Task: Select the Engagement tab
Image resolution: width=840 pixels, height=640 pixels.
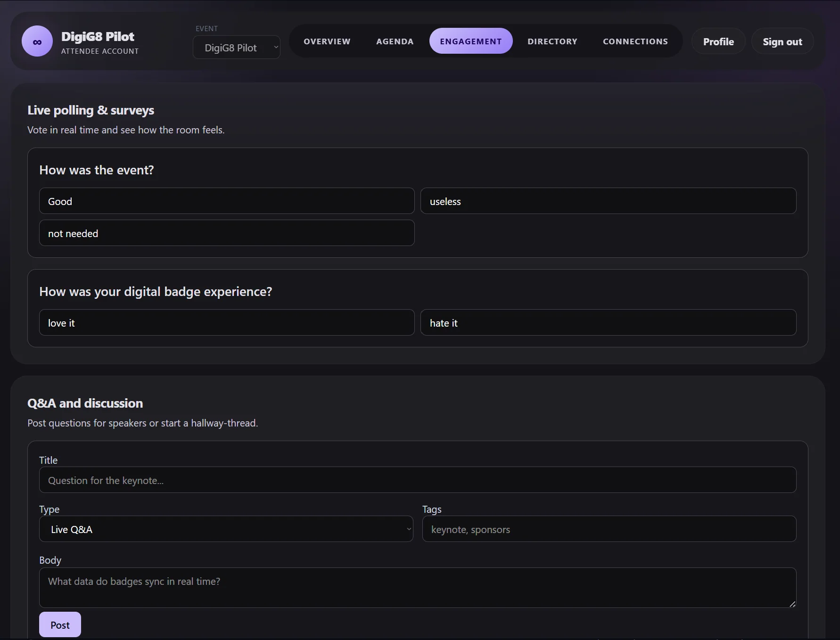Action: coord(471,41)
